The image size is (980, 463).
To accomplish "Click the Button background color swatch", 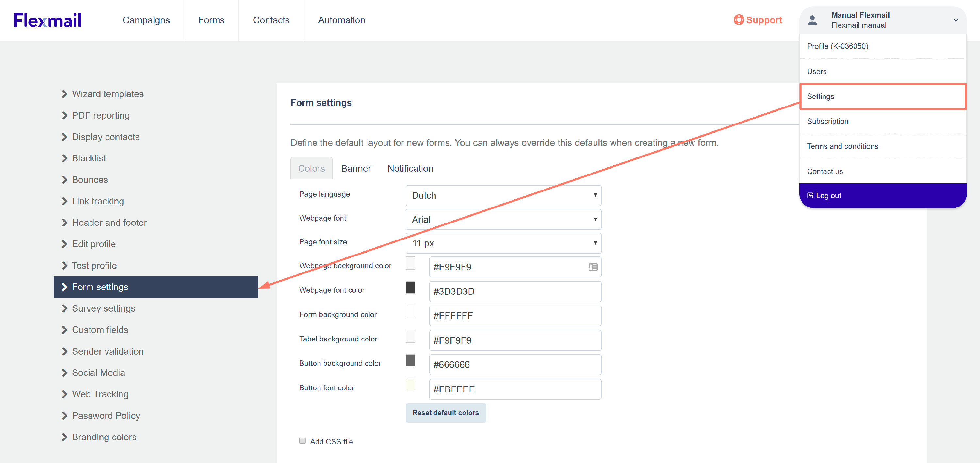I will (410, 361).
